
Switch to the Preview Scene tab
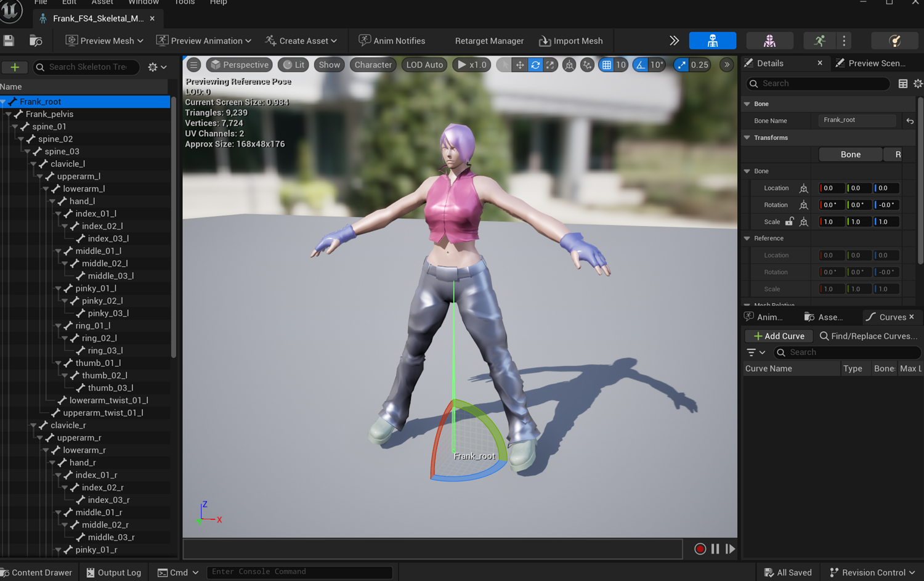click(x=870, y=63)
